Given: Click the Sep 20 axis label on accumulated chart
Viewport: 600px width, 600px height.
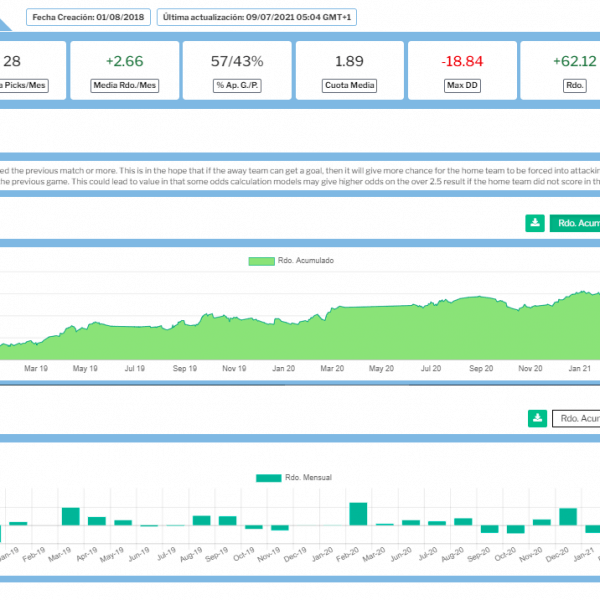Looking at the screenshot, I should tap(482, 369).
